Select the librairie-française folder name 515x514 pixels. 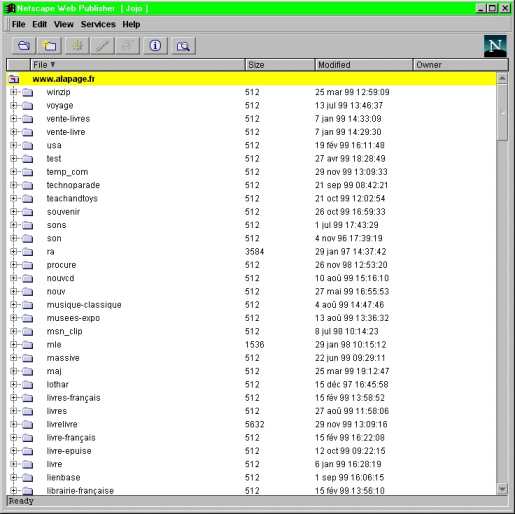point(80,491)
